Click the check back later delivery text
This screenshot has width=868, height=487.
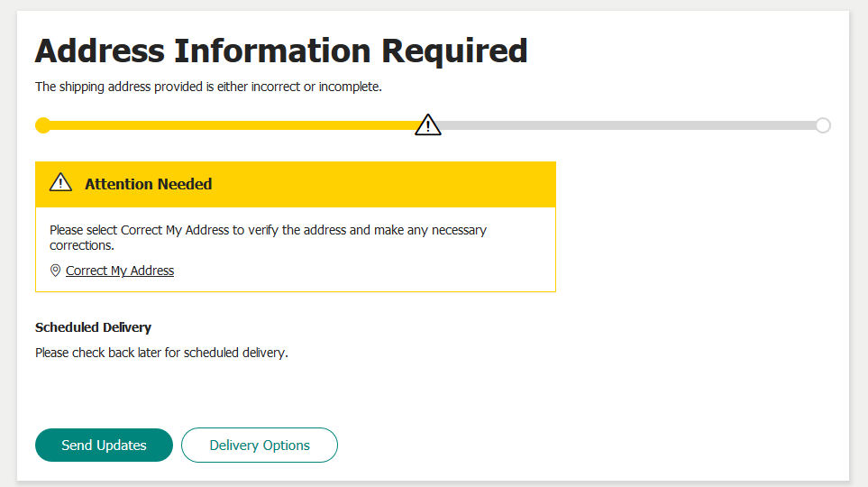click(161, 353)
